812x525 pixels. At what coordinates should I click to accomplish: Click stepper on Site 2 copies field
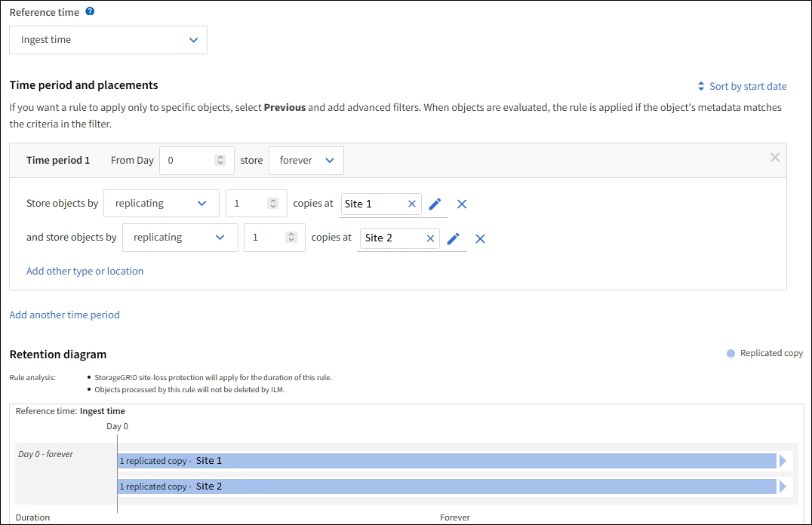291,238
